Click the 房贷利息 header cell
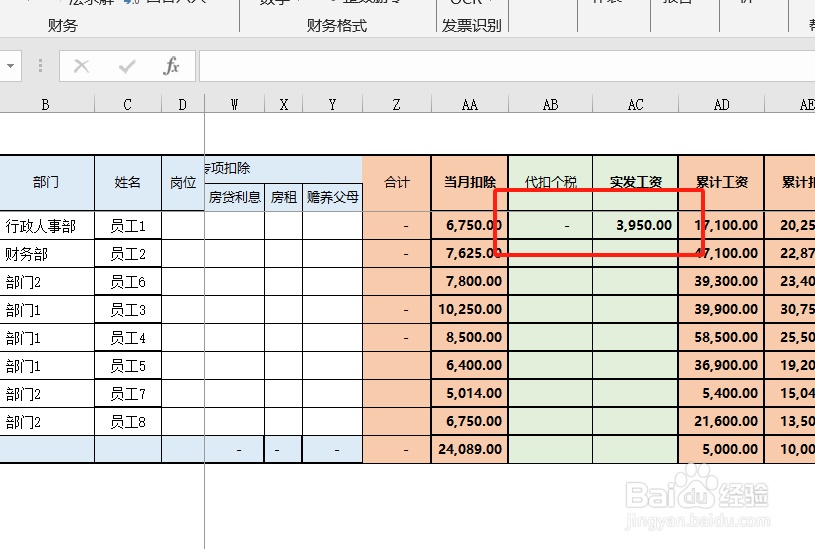This screenshot has width=815, height=549. (234, 197)
